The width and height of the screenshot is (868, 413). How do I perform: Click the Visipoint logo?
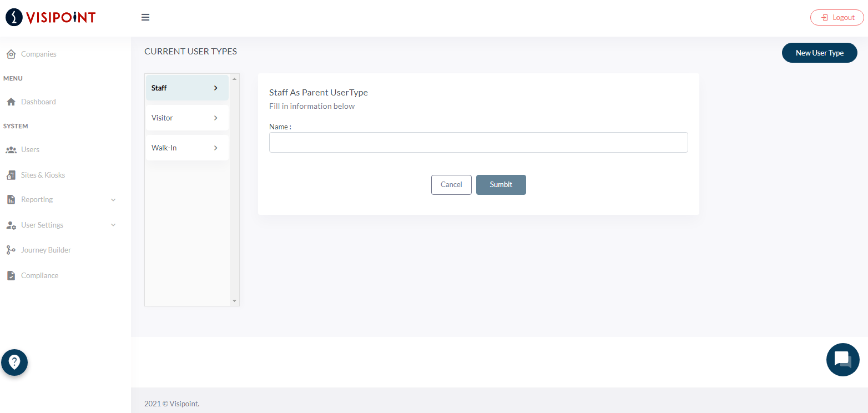click(x=51, y=17)
